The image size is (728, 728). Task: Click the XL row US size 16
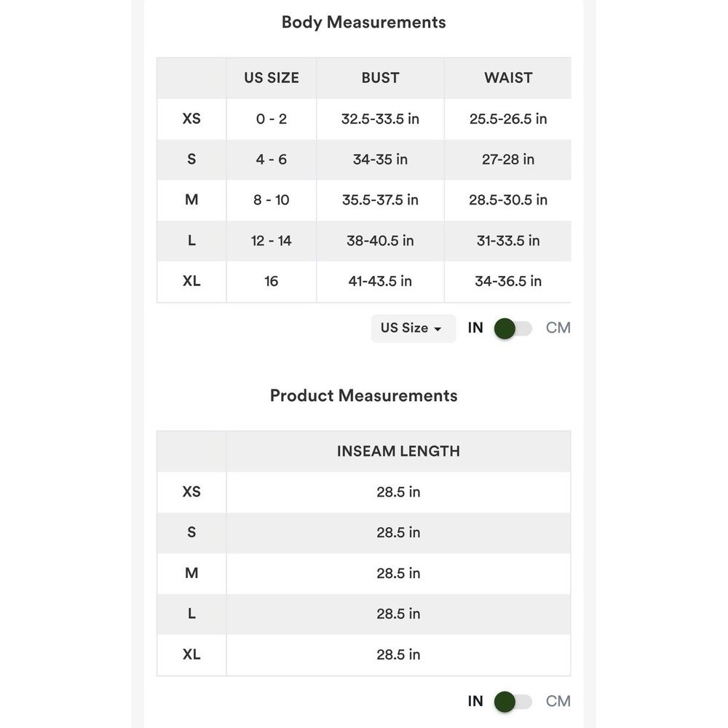[x=271, y=281]
